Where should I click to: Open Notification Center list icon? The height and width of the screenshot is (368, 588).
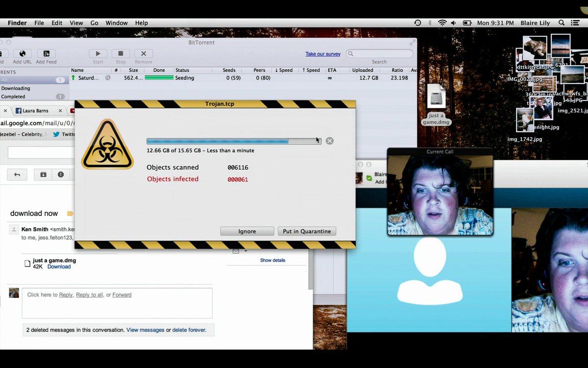(x=574, y=23)
